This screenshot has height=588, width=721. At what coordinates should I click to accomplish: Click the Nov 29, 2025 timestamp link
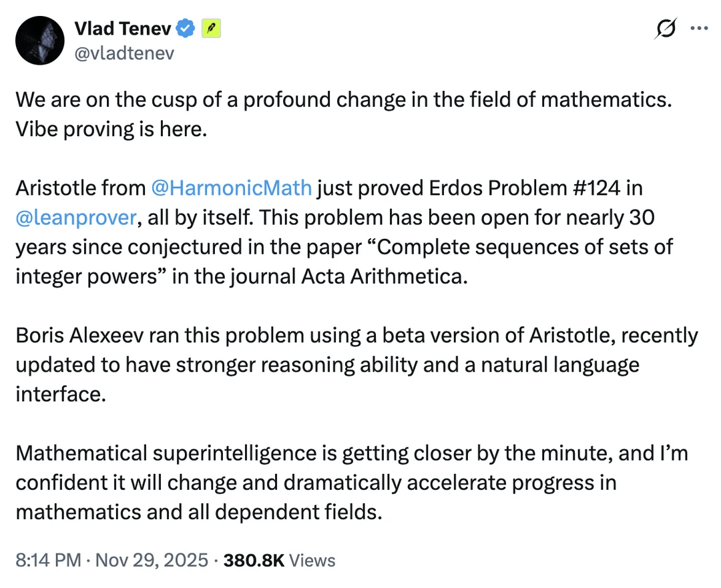click(x=149, y=561)
